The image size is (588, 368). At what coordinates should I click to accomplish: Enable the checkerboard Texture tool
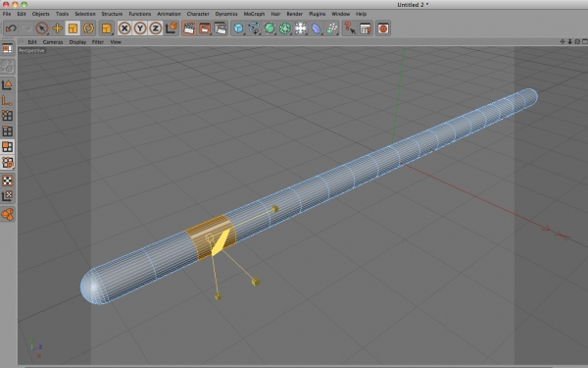point(7,181)
